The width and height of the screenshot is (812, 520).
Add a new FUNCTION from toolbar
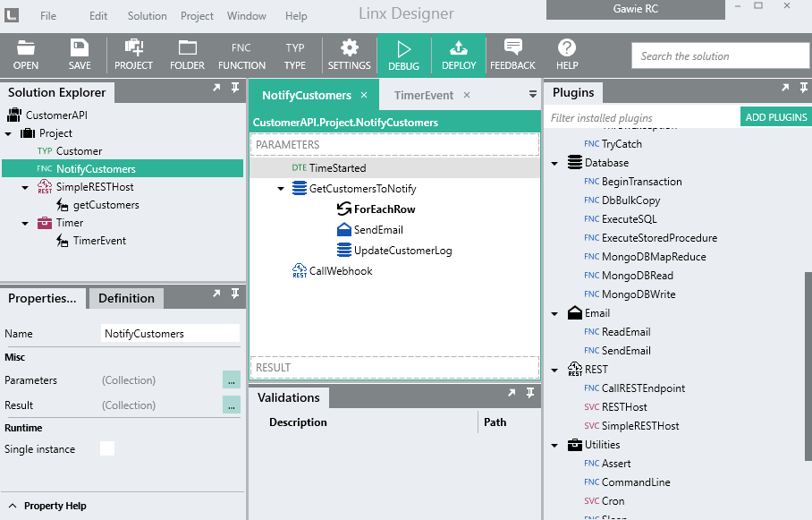point(241,55)
